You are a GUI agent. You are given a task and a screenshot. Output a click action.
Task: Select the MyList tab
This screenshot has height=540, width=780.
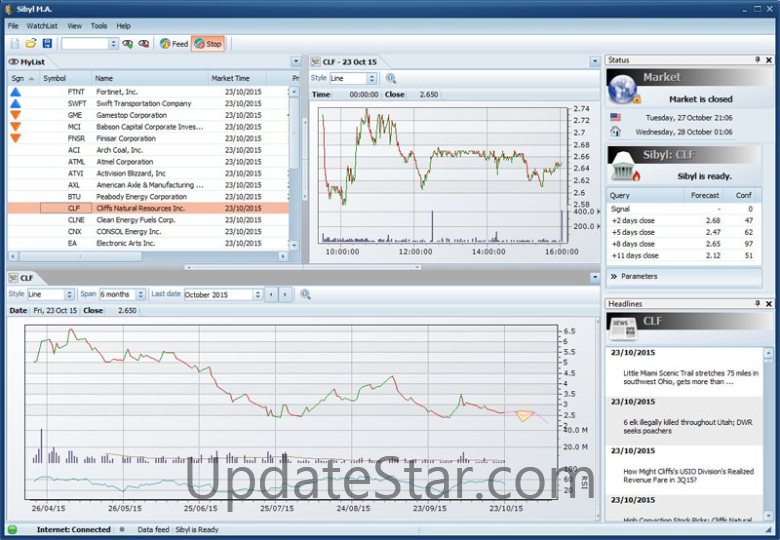(x=28, y=62)
